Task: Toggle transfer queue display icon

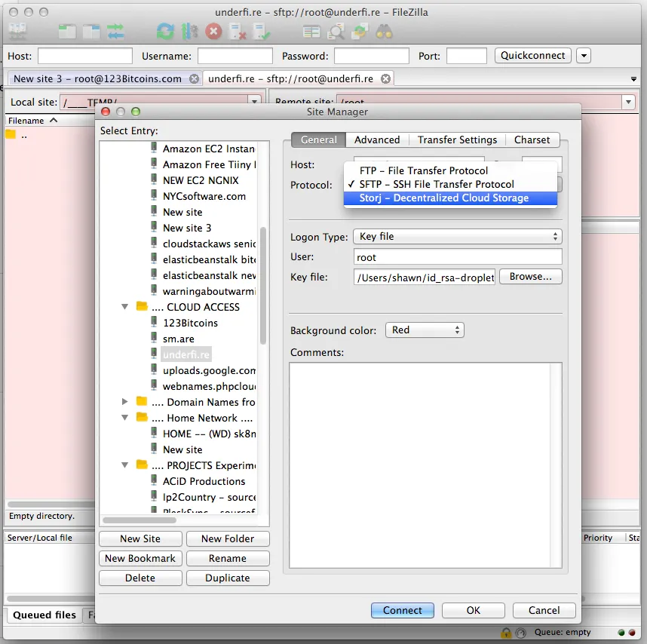Action: coord(115,32)
